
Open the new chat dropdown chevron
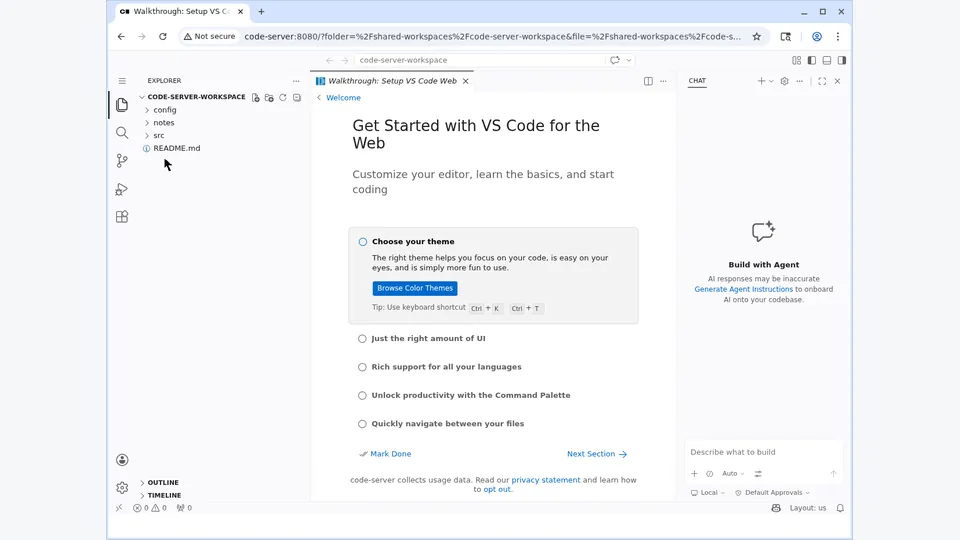pyautogui.click(x=771, y=81)
